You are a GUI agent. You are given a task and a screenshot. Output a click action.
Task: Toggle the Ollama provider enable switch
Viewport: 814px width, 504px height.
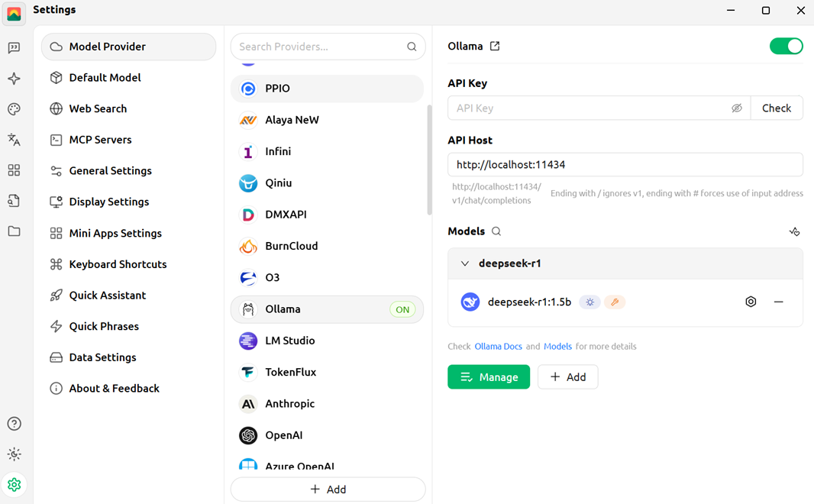coord(786,46)
